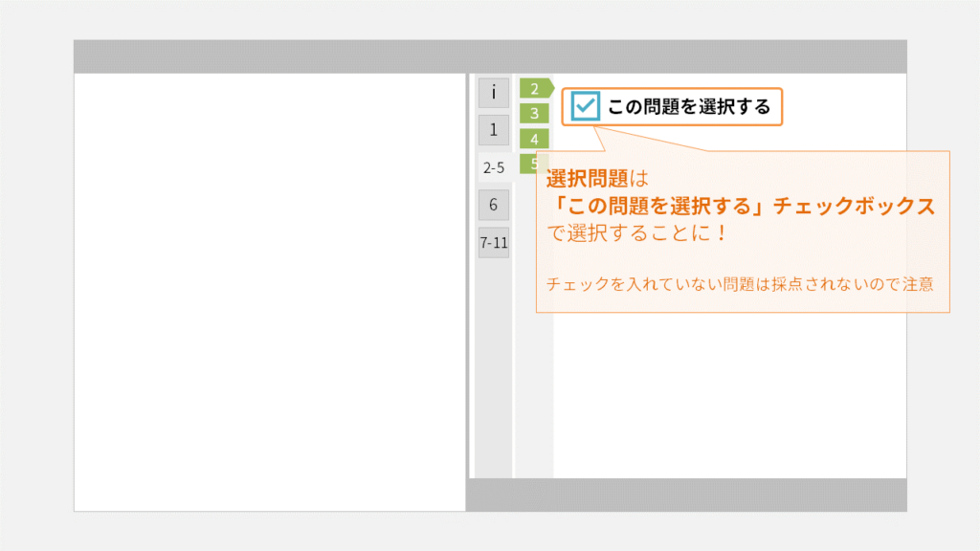
Task: Go to question 1 tab
Action: 493,129
